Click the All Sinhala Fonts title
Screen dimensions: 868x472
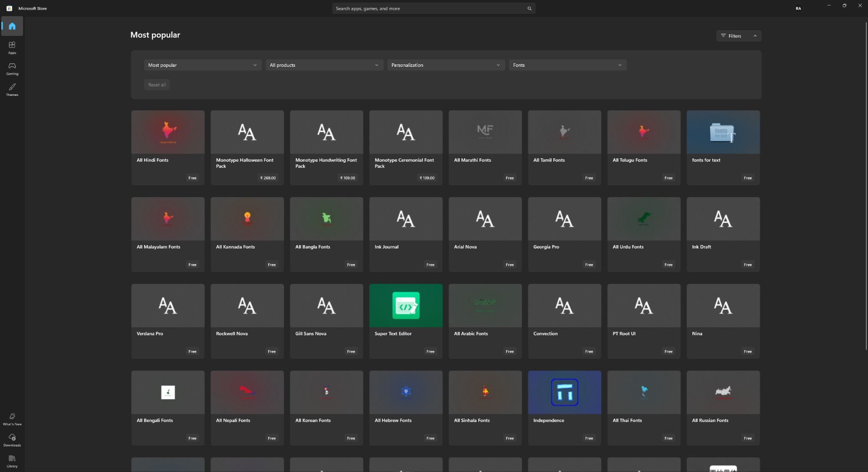(472, 420)
